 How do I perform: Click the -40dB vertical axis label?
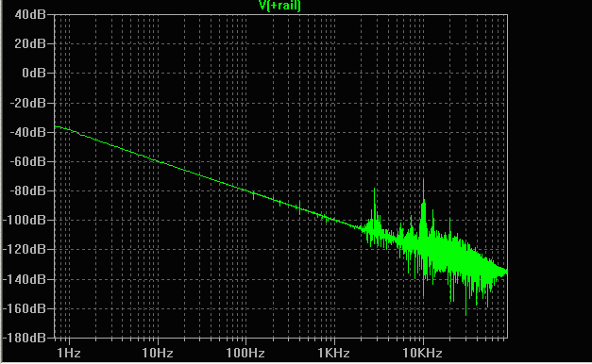click(x=27, y=132)
